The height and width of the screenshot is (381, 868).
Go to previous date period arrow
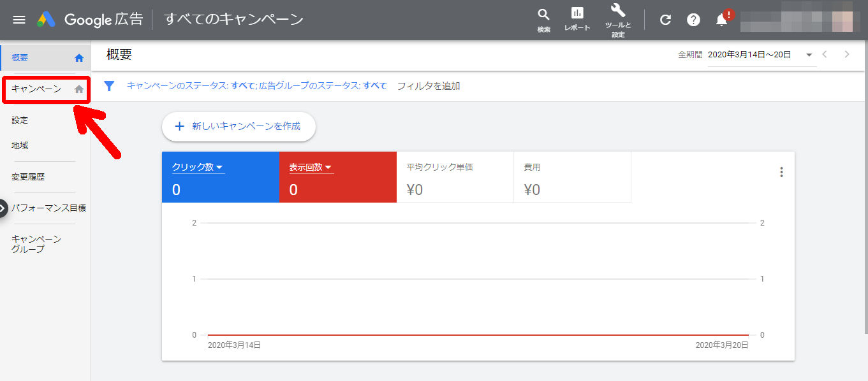point(825,55)
